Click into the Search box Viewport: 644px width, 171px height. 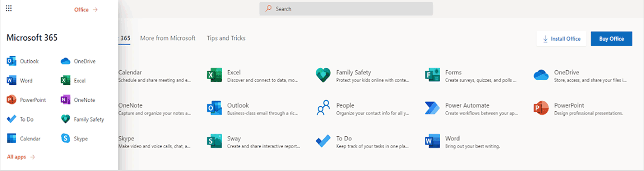click(x=346, y=9)
